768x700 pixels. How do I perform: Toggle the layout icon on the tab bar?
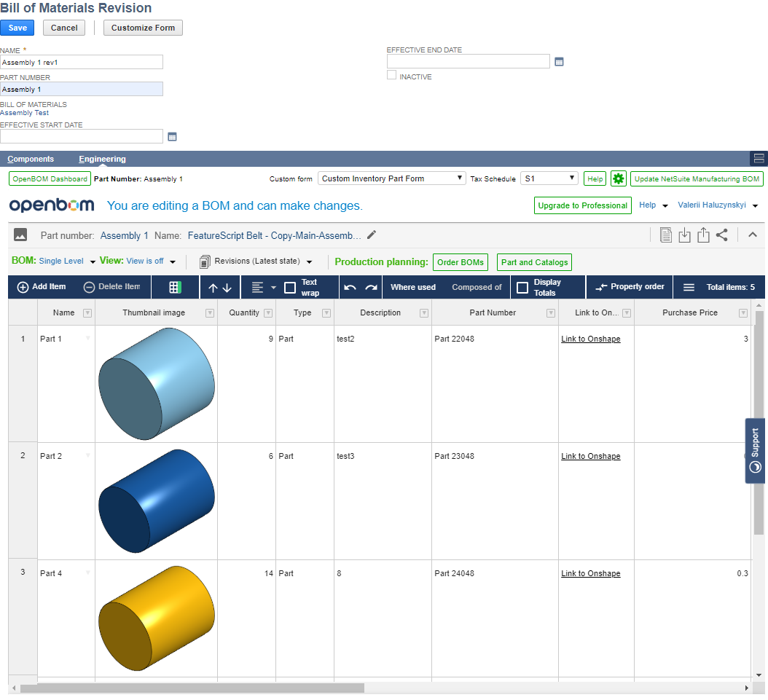pyautogui.click(x=759, y=158)
